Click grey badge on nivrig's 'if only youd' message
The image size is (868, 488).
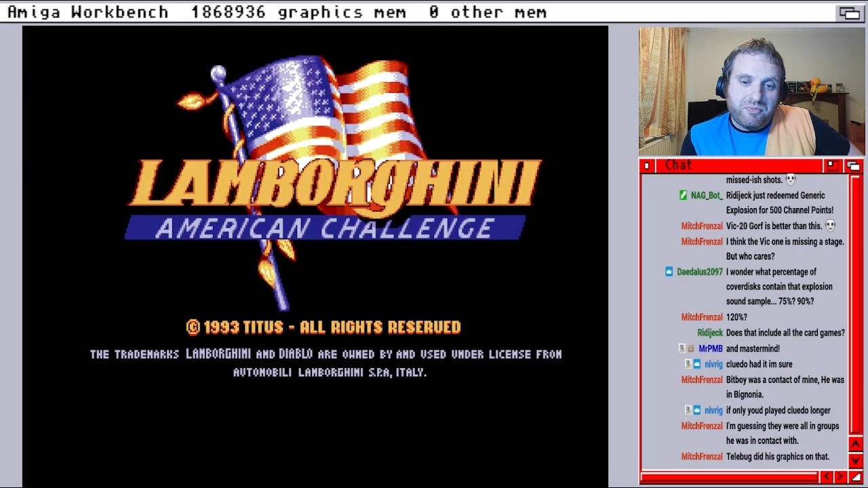(x=688, y=410)
